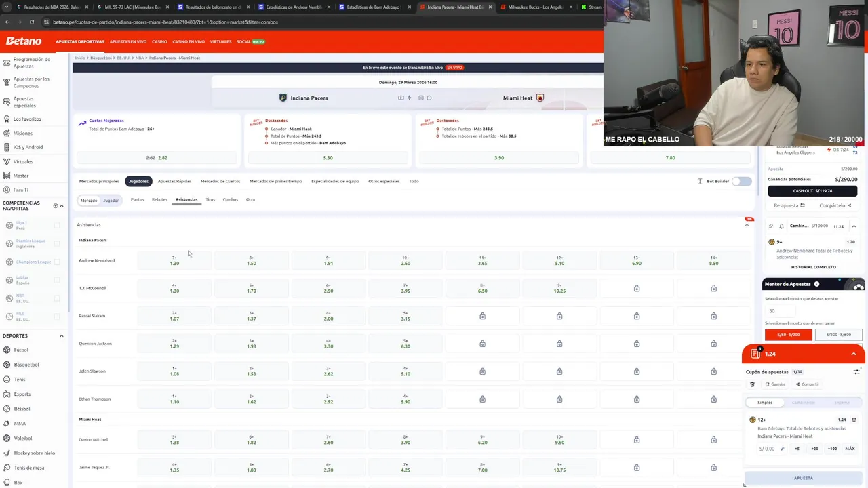Toggle the Bet Builder switch
868x488 pixels.
(x=742, y=181)
